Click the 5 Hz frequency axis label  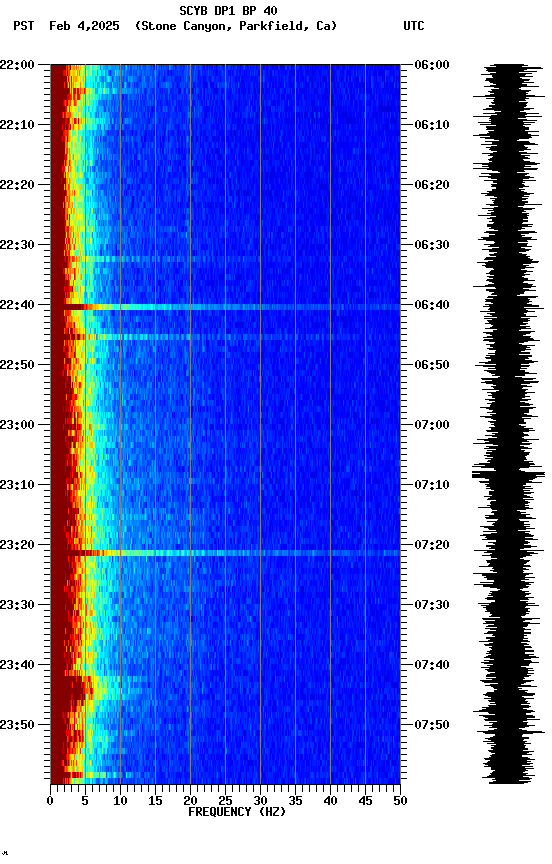point(85,802)
